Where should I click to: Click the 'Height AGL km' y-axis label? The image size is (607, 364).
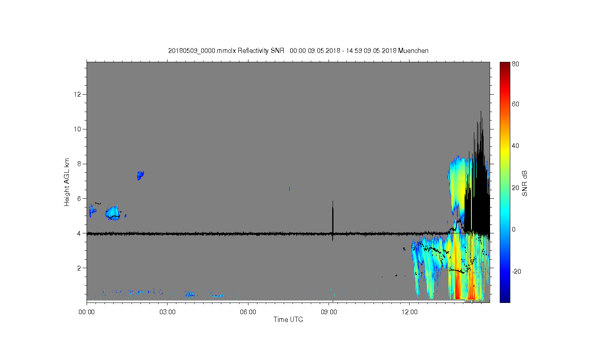pyautogui.click(x=67, y=182)
